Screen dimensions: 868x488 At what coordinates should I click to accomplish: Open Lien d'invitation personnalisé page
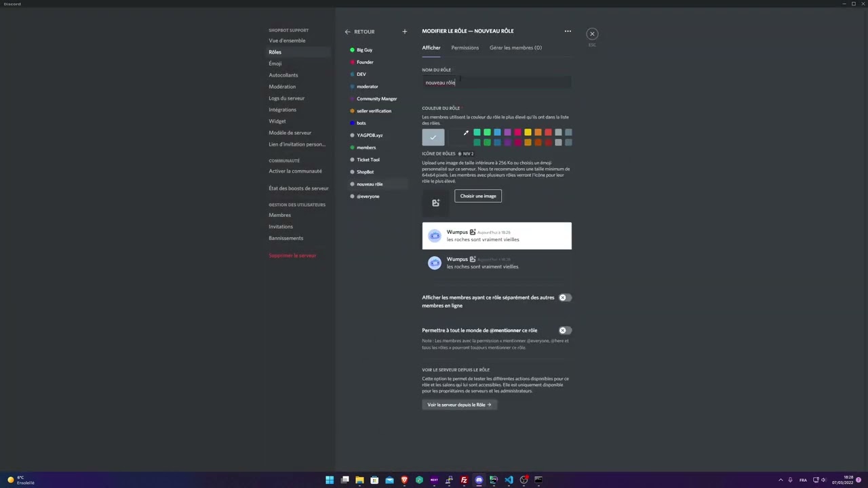point(298,144)
